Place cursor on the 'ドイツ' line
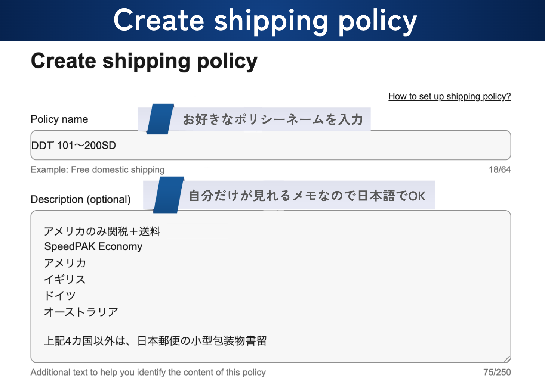This screenshot has width=545, height=392. pyautogui.click(x=60, y=296)
